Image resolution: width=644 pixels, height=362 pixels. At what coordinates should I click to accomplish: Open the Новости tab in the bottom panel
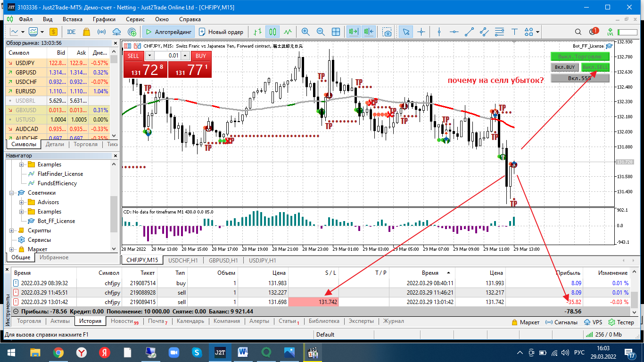click(x=124, y=321)
